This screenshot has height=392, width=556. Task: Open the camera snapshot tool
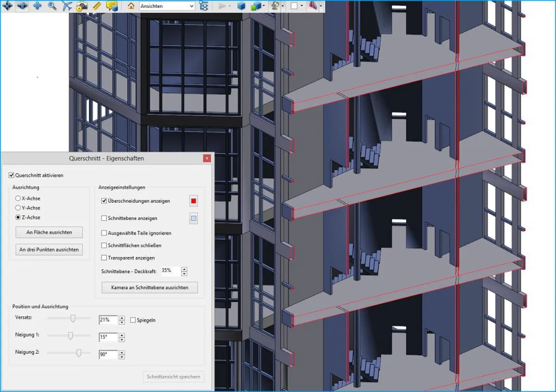pos(82,6)
